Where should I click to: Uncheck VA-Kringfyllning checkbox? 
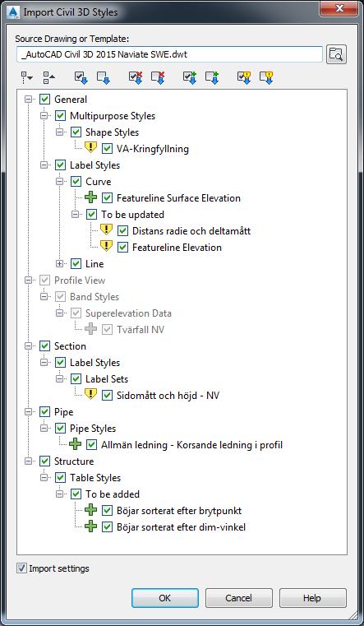click(107, 149)
